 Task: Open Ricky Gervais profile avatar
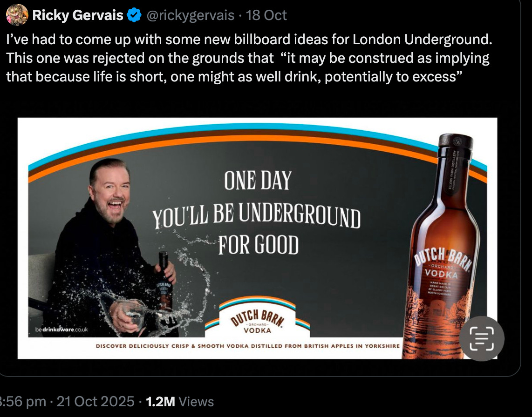click(17, 15)
